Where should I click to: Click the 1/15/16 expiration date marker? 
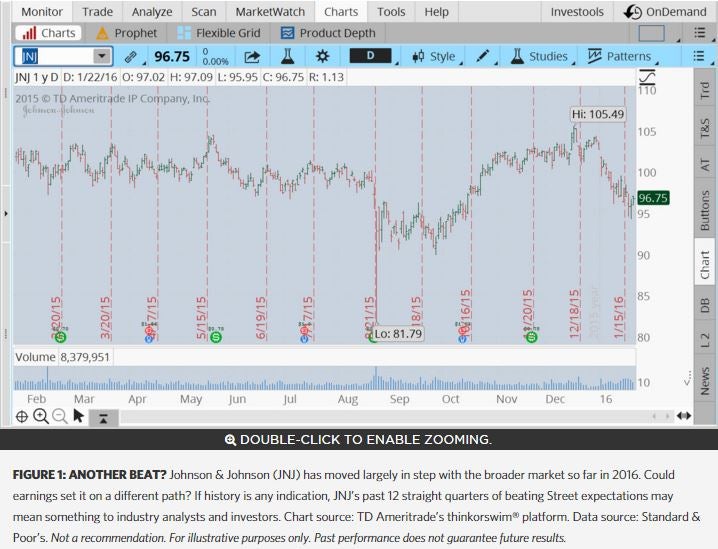click(619, 317)
